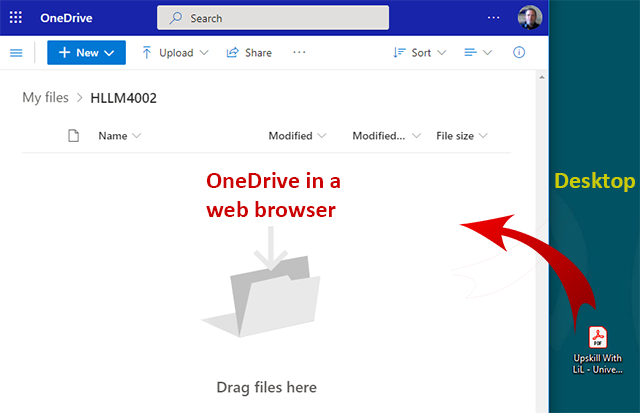The width and height of the screenshot is (640, 413).
Task: Open the account profile picture menu
Action: point(530,18)
